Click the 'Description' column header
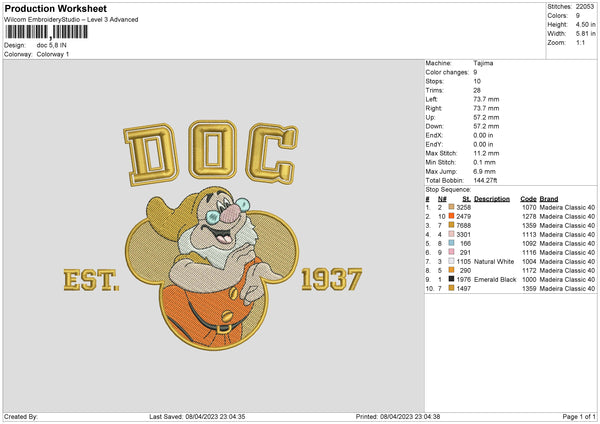Screen dimensions: 600x424 [492, 199]
